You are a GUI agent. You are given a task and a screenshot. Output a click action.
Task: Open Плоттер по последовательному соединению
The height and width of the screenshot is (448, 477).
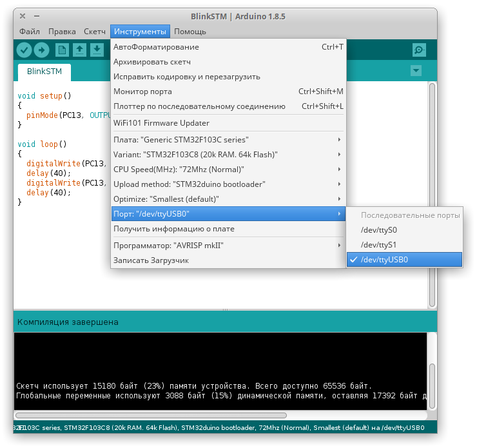[228, 106]
